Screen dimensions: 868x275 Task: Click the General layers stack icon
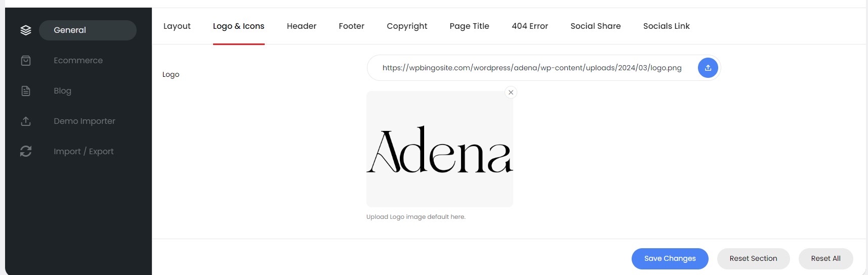(x=26, y=30)
